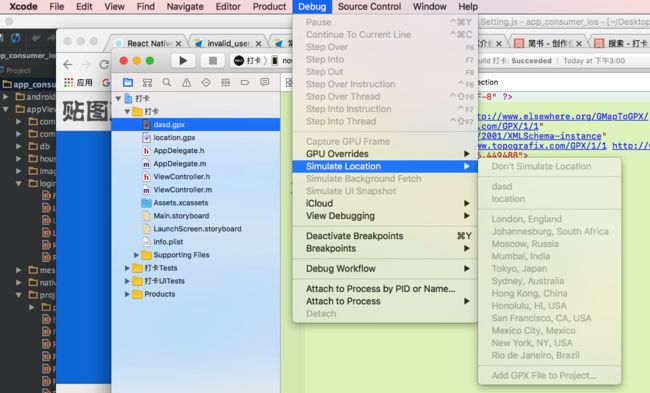Click the 应用 apps bookmark icon
The width and height of the screenshot is (650, 393).
coord(78,82)
